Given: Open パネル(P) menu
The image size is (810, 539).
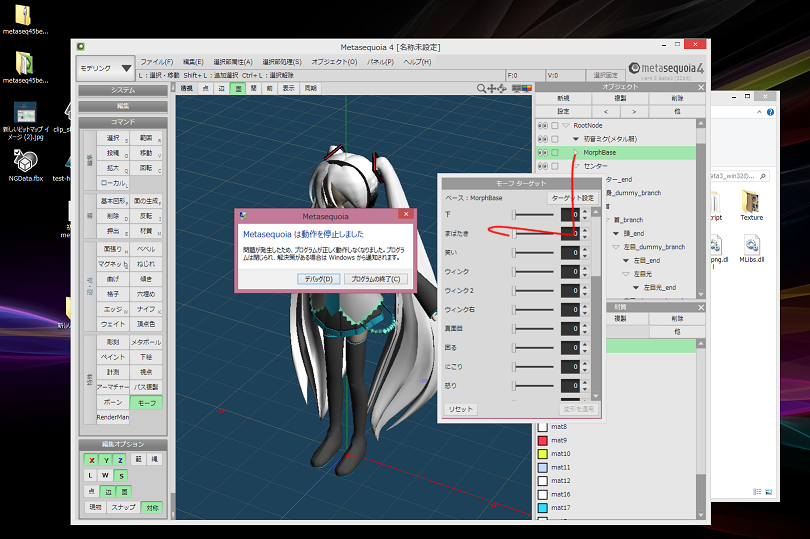Looking at the screenshot, I should 380,62.
